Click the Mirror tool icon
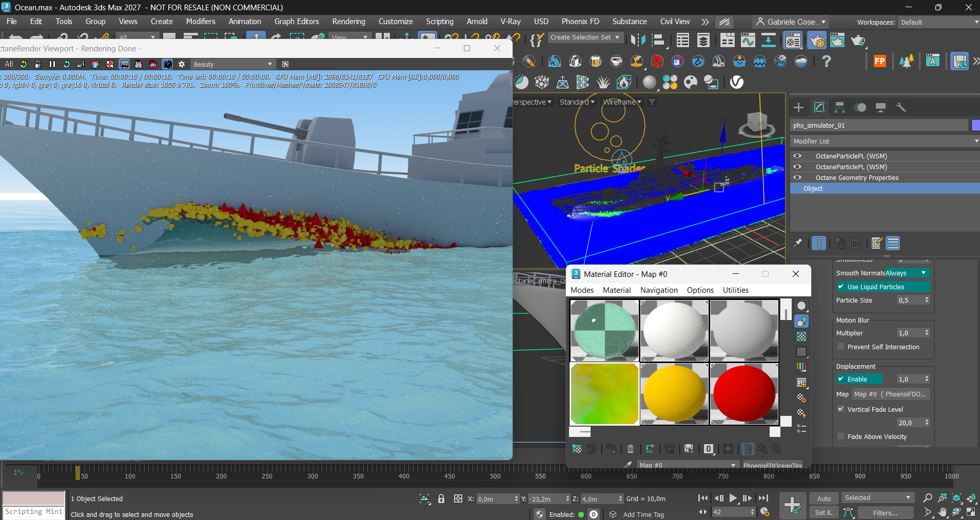980x520 pixels. pos(638,40)
